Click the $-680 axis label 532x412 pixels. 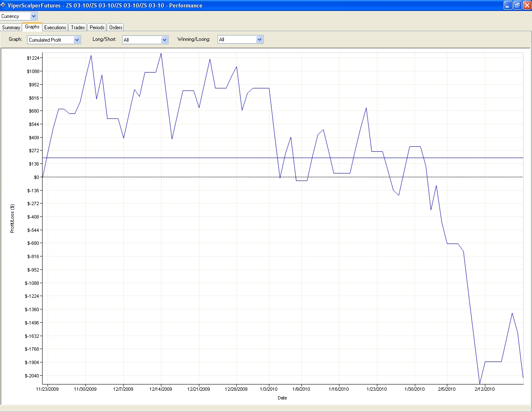(33, 243)
